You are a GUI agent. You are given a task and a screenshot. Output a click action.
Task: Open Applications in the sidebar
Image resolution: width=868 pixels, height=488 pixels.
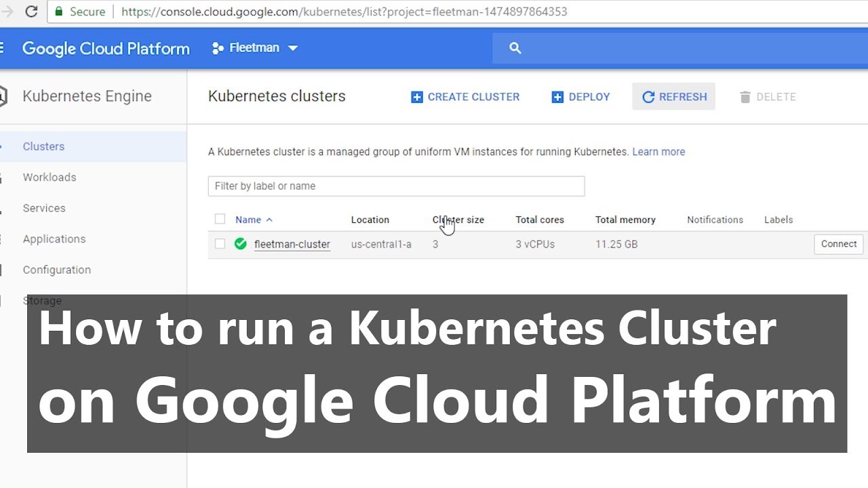[54, 239]
